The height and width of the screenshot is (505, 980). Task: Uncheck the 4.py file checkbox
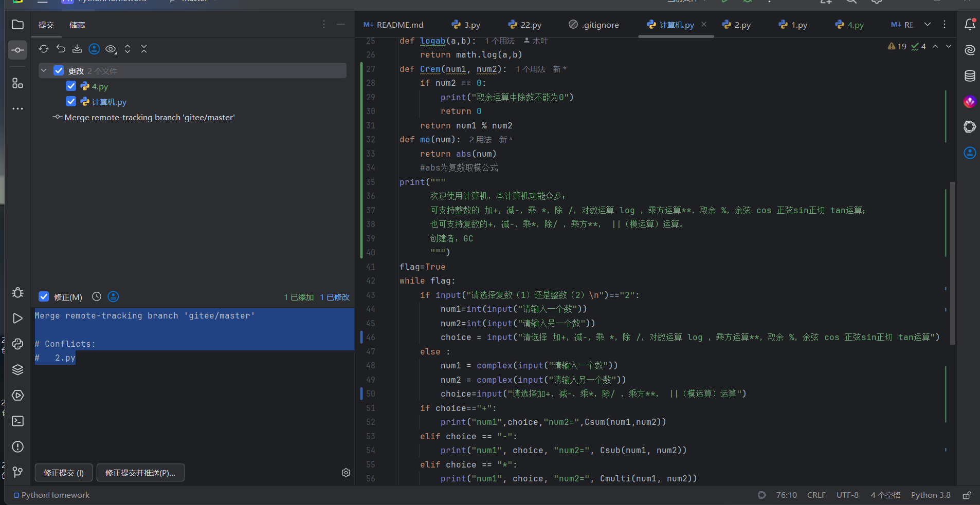(71, 86)
